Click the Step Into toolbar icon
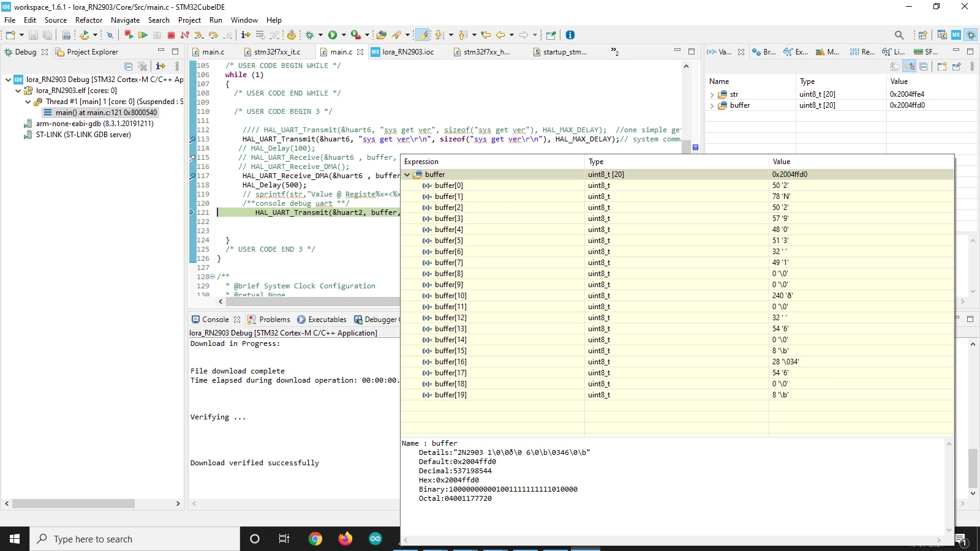The image size is (980, 551). click(x=199, y=35)
